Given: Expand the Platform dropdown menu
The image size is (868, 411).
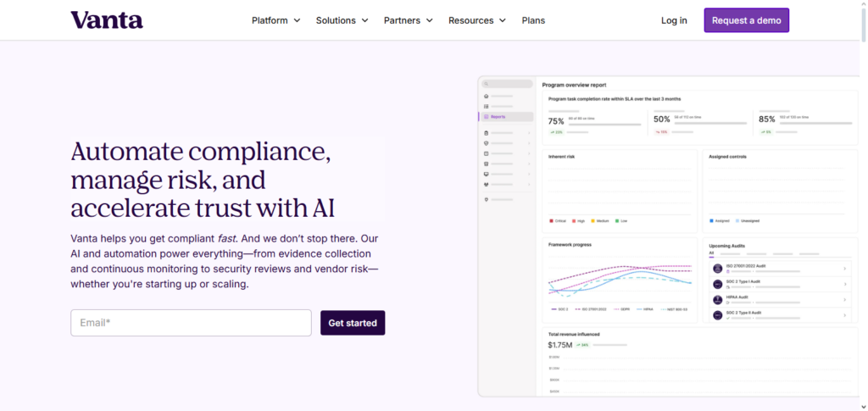Looking at the screenshot, I should (x=276, y=20).
